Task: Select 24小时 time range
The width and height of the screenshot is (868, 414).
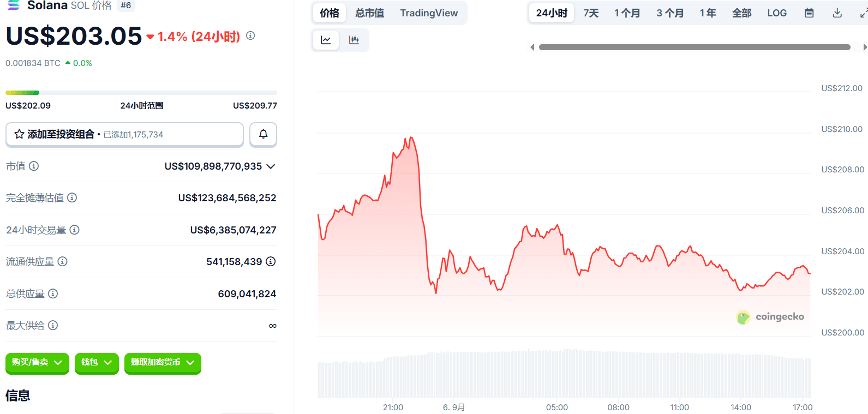Action: [552, 13]
